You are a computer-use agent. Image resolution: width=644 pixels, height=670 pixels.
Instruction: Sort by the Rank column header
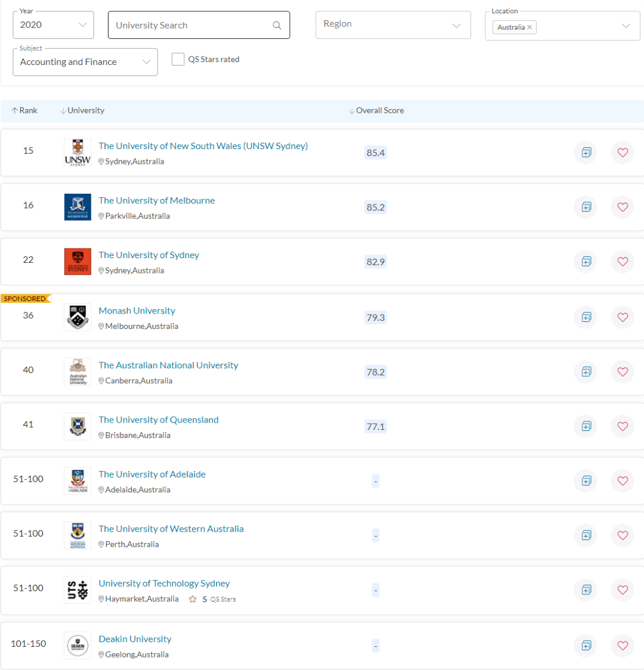24,110
